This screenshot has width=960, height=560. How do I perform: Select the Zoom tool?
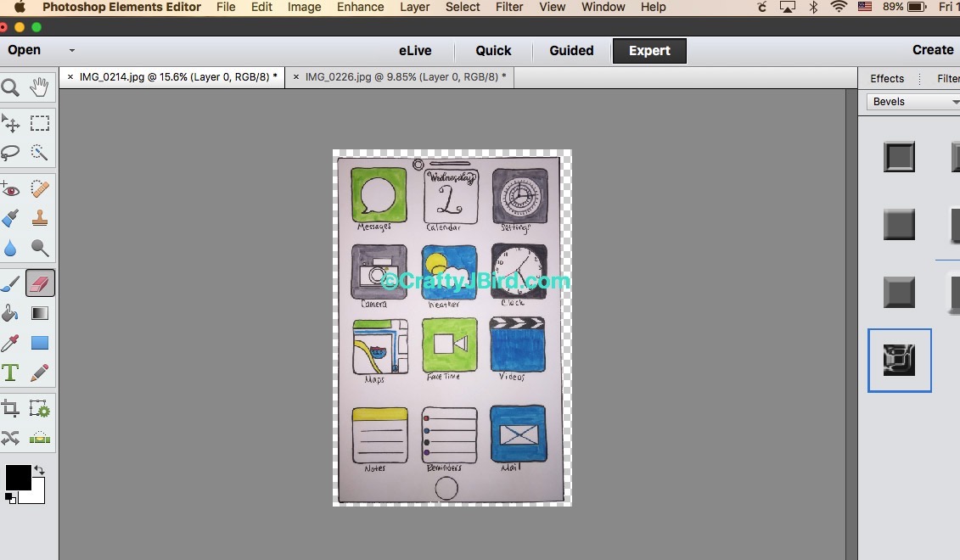click(10, 87)
